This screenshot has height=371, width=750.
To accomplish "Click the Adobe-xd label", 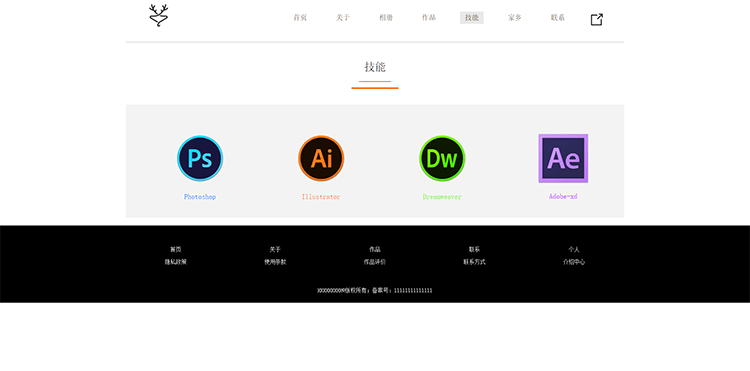I will [x=563, y=196].
